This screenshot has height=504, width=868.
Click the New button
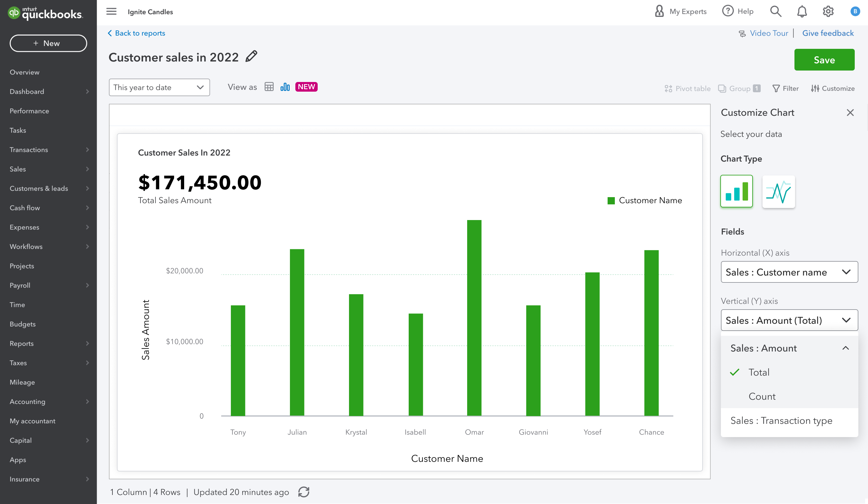point(48,43)
